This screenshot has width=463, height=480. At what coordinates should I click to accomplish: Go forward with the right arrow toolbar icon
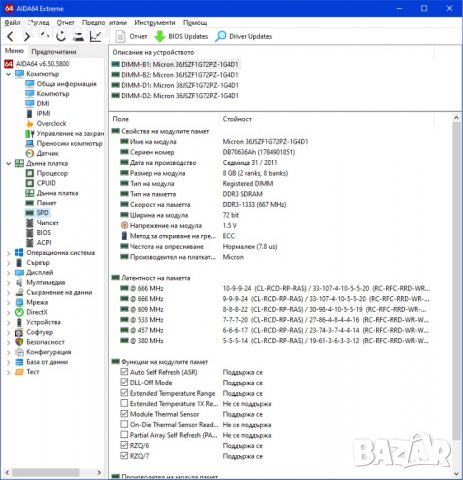(27, 36)
